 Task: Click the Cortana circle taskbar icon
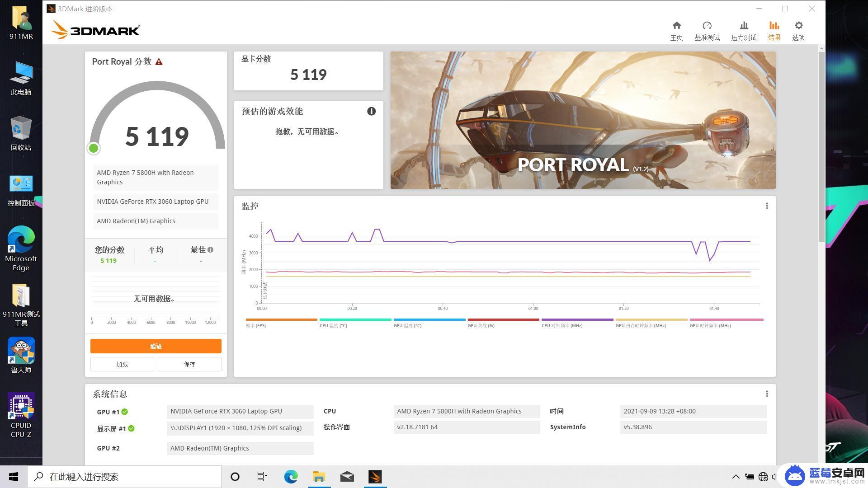[x=235, y=477]
